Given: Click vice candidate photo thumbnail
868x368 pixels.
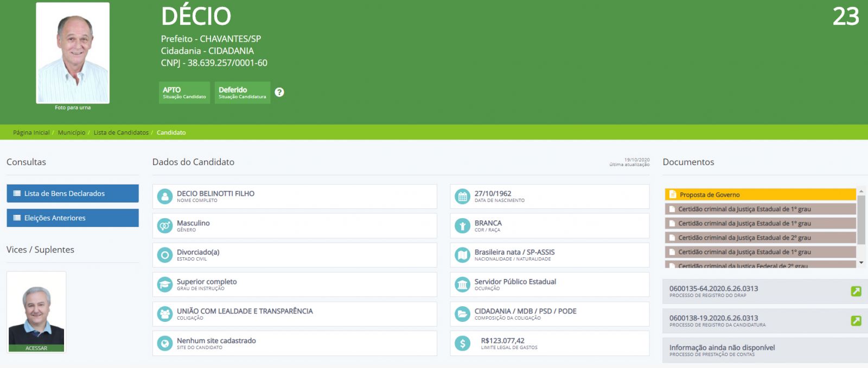Looking at the screenshot, I should pyautogui.click(x=36, y=312).
